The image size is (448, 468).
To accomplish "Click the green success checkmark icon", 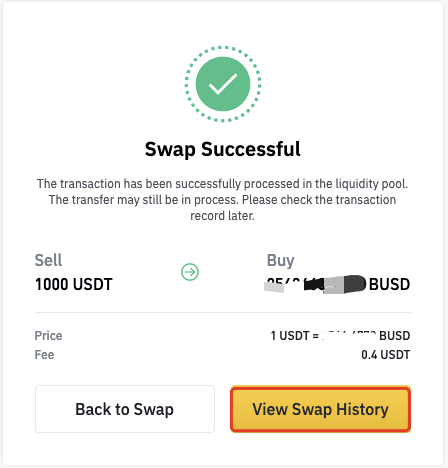I will pyautogui.click(x=223, y=84).
